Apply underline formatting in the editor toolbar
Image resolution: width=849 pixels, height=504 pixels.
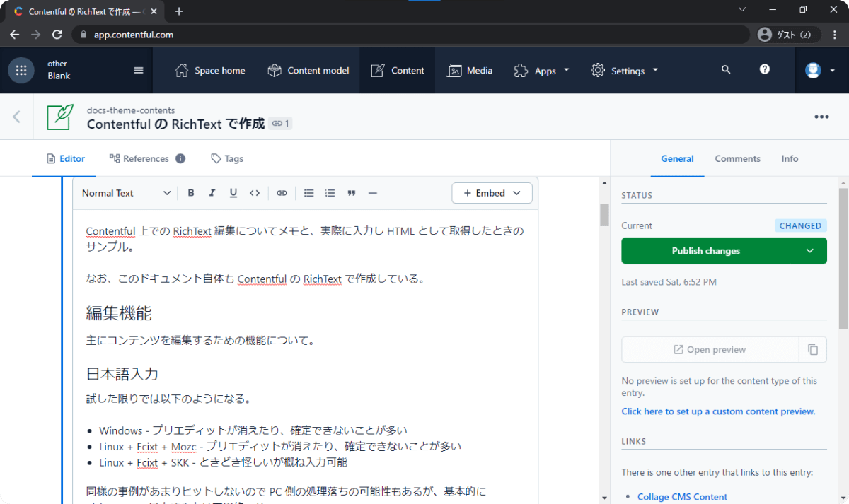pos(233,193)
